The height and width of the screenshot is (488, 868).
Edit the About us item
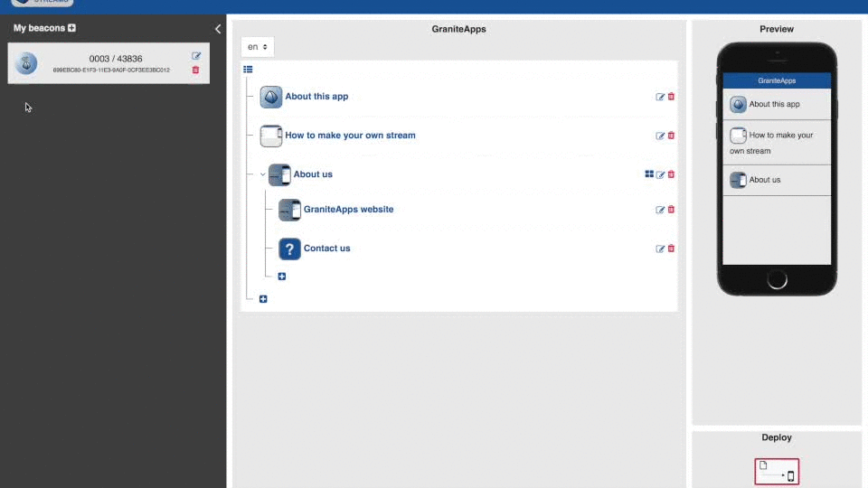pyautogui.click(x=660, y=174)
